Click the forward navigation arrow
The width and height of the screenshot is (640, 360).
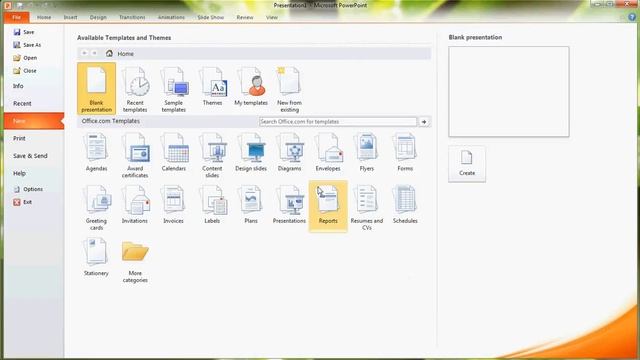(x=95, y=53)
